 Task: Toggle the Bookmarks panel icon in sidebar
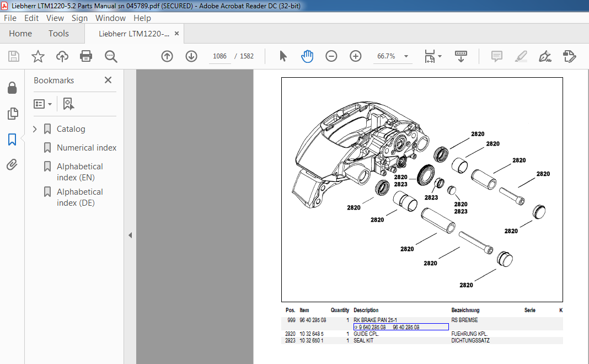12,140
